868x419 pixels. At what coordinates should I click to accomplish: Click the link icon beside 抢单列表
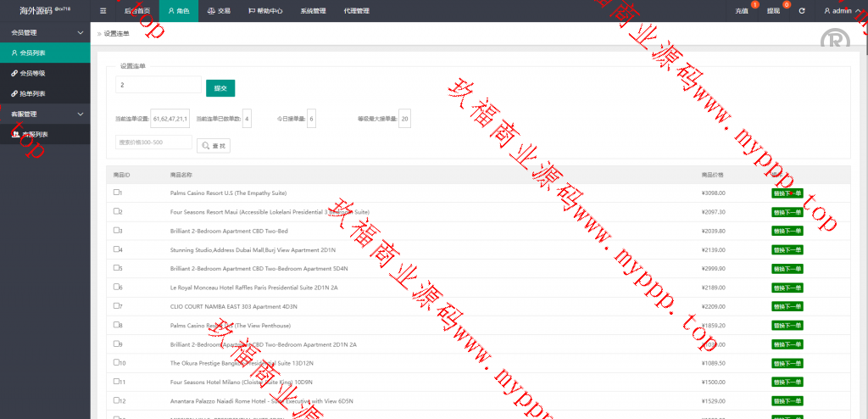(x=14, y=93)
